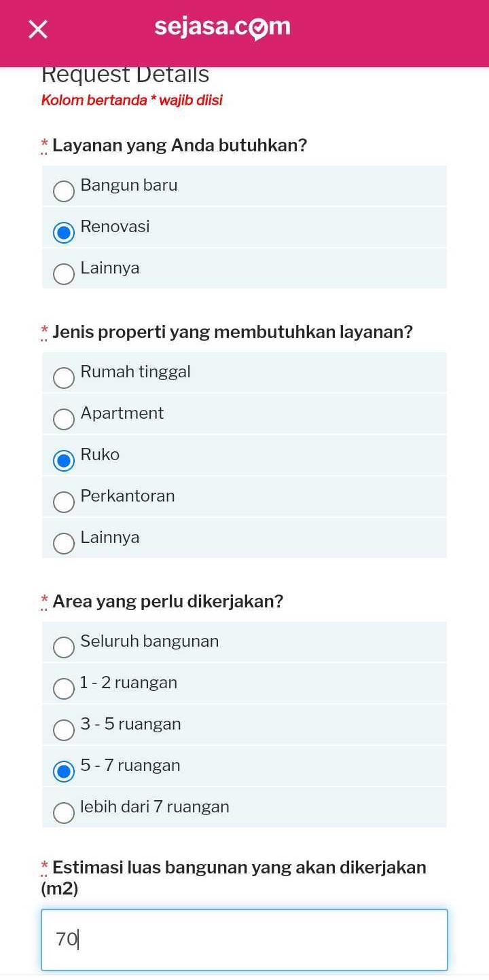The width and height of the screenshot is (489, 980).
Task: Select the Renovasi radio button
Action: point(64,233)
